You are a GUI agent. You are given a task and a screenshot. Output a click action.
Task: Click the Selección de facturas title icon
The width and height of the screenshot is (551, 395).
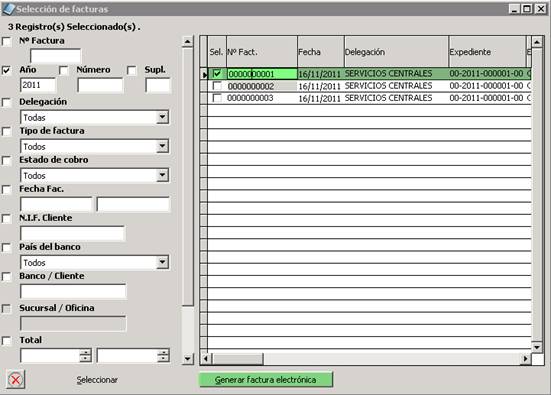coord(8,9)
